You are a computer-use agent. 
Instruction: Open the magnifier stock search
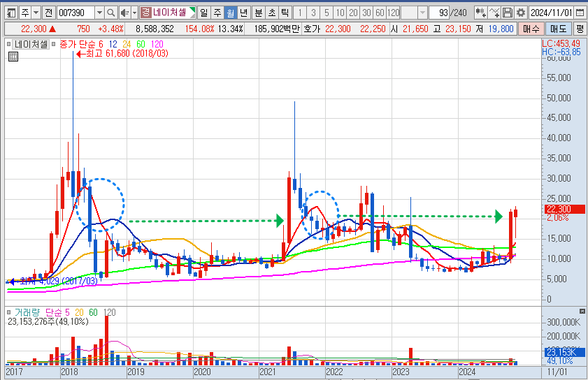pyautogui.click(x=110, y=13)
